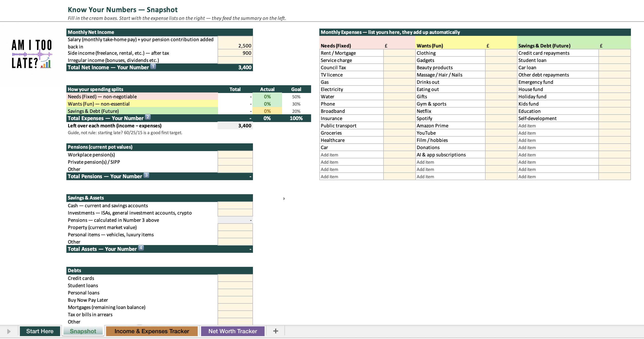This screenshot has width=644, height=339.
Task: Open the Net Worth Tracker tab
Action: (233, 331)
